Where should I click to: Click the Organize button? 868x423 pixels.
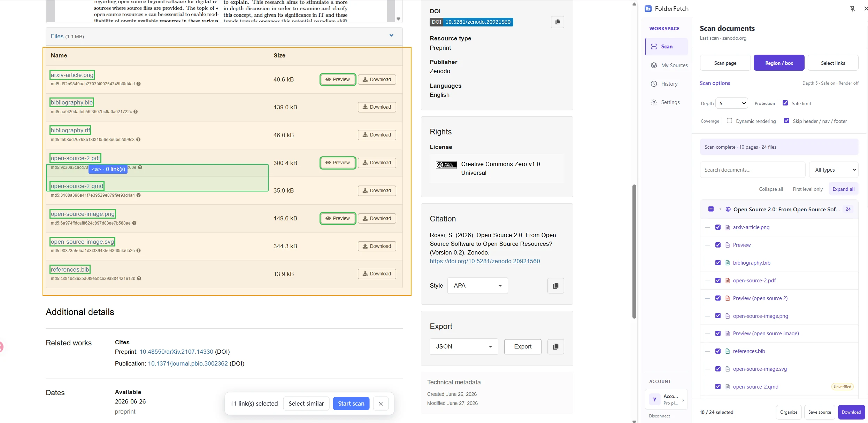click(x=789, y=412)
